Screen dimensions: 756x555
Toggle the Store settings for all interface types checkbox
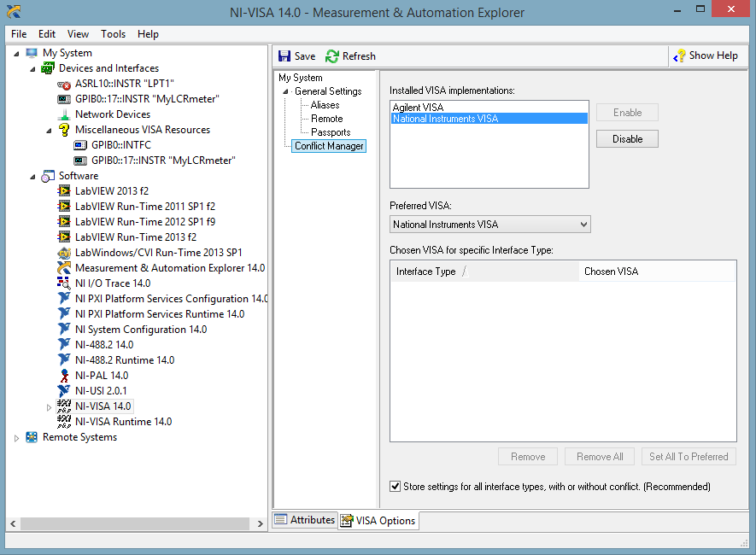coord(395,487)
